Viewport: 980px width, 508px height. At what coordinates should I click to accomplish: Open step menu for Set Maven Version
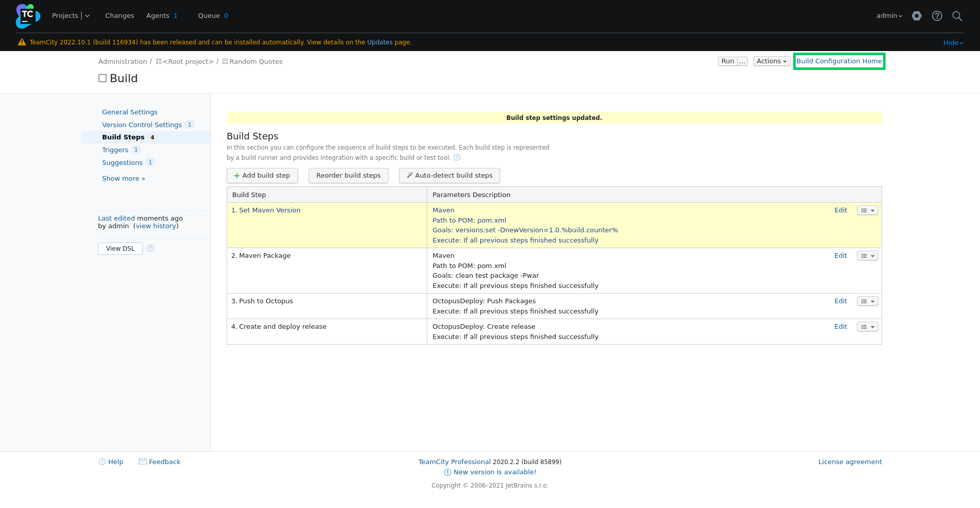(867, 210)
